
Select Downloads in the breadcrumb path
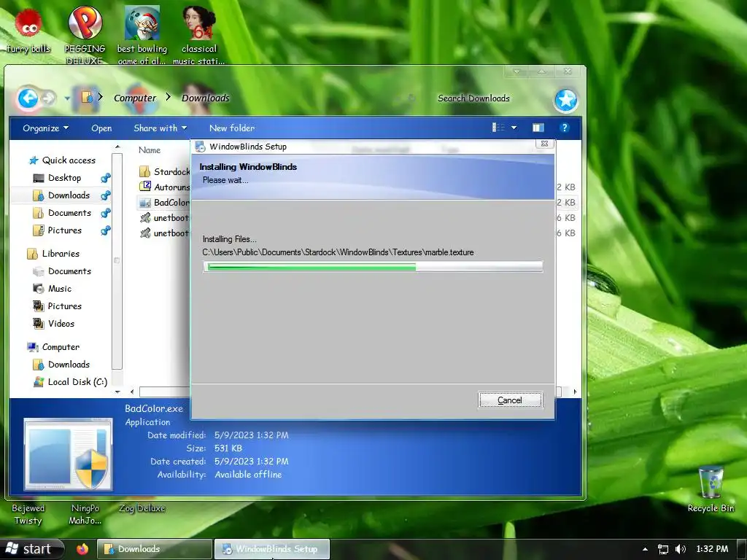[x=205, y=98]
